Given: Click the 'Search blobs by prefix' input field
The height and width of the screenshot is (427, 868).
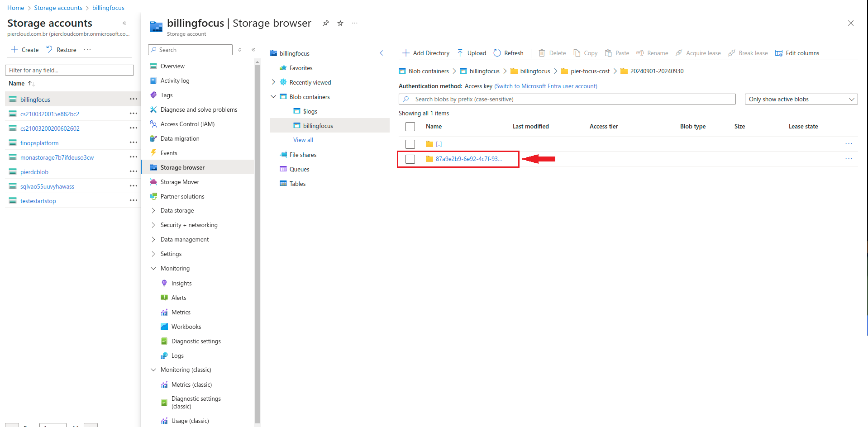Looking at the screenshot, I should click(x=570, y=99).
